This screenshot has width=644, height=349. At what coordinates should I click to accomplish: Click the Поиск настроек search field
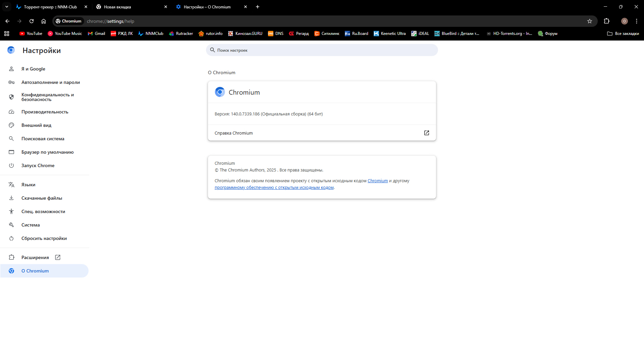pyautogui.click(x=322, y=50)
